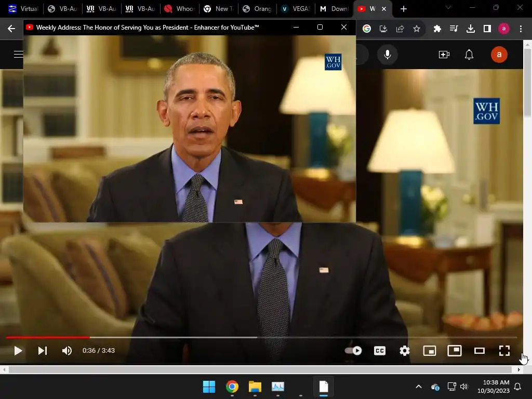
Task: Open the video settings gear
Action: (404, 351)
